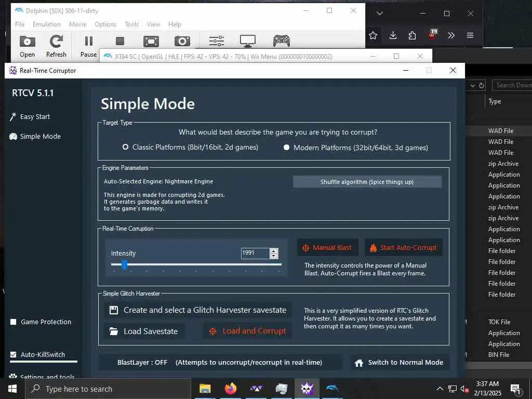Open Firefox from taskbar
This screenshot has height=399, width=532.
(231, 389)
